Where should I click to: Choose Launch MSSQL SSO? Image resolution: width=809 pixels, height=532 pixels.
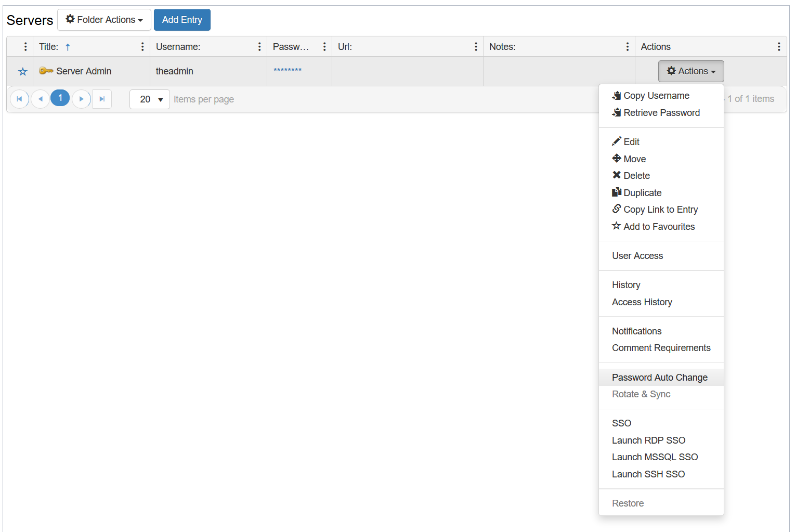(x=661, y=457)
